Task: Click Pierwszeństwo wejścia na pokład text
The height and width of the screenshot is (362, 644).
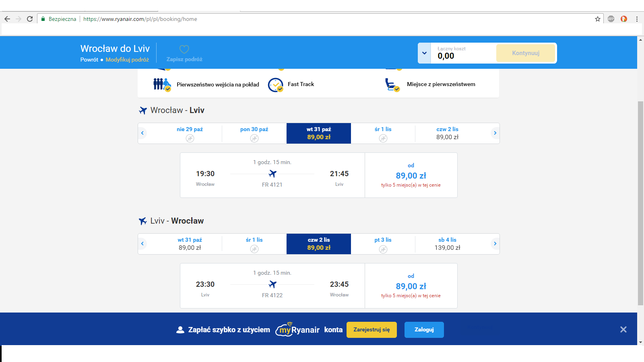Action: pos(218,84)
